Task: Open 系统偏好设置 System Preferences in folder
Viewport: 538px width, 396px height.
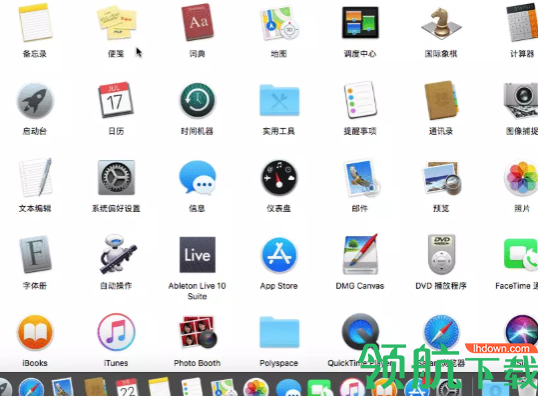Action: point(116,177)
